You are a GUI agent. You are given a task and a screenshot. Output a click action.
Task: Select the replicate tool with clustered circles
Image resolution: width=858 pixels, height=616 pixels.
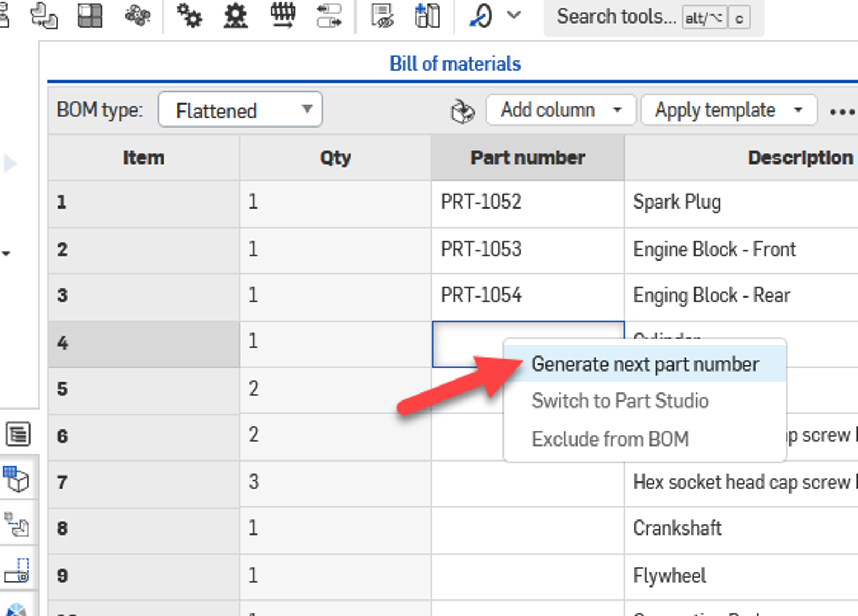click(137, 16)
